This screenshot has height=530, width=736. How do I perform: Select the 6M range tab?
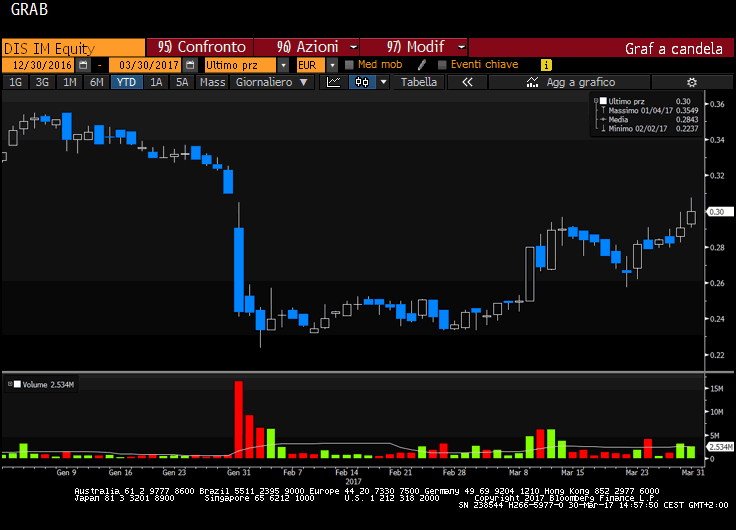tap(96, 82)
